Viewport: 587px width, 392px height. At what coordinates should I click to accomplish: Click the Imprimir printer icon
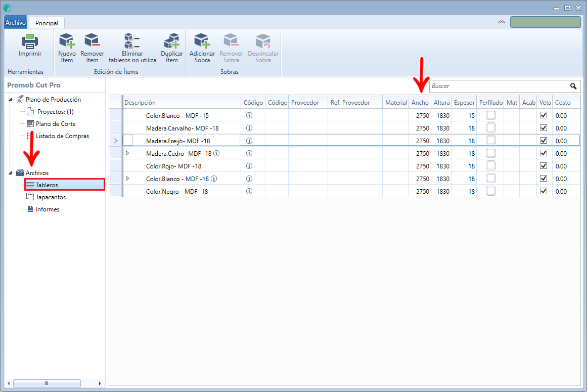(30, 41)
